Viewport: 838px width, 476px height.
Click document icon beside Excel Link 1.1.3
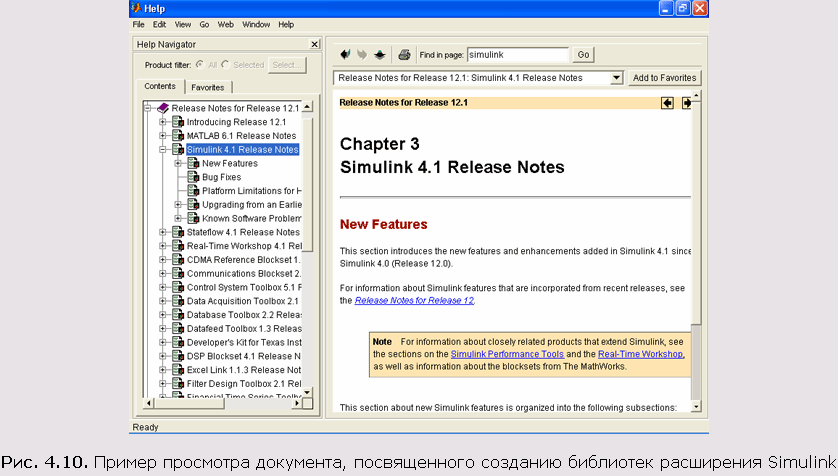click(178, 370)
